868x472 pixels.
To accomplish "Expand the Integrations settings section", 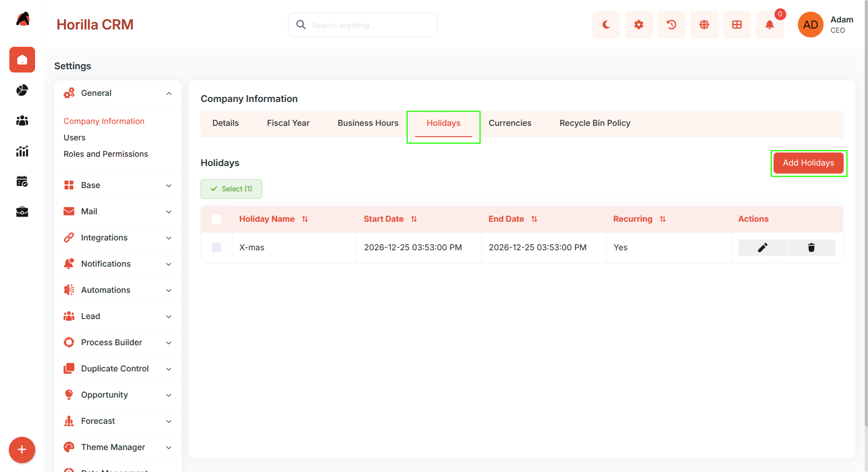I will point(118,238).
